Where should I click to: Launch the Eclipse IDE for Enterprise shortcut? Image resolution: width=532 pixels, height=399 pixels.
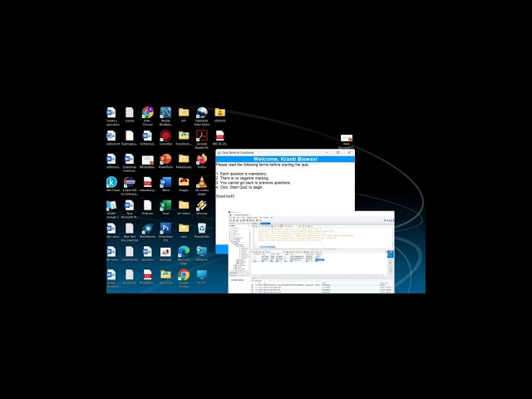(130, 186)
